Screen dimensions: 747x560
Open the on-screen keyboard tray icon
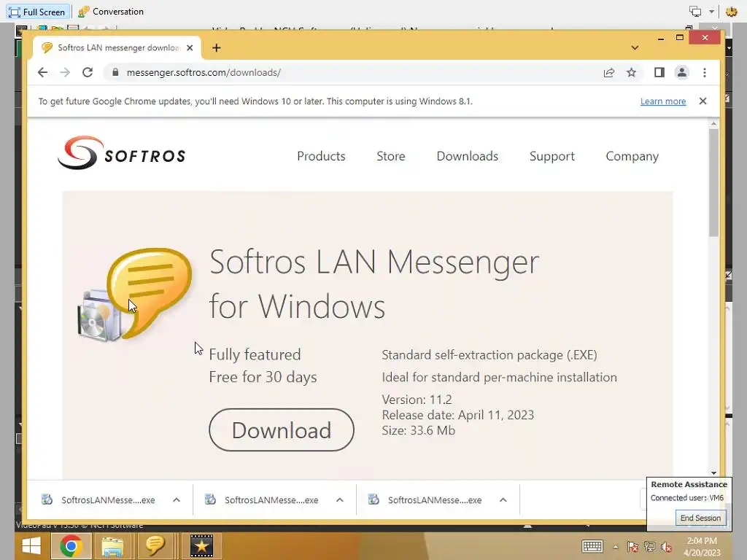coord(592,546)
